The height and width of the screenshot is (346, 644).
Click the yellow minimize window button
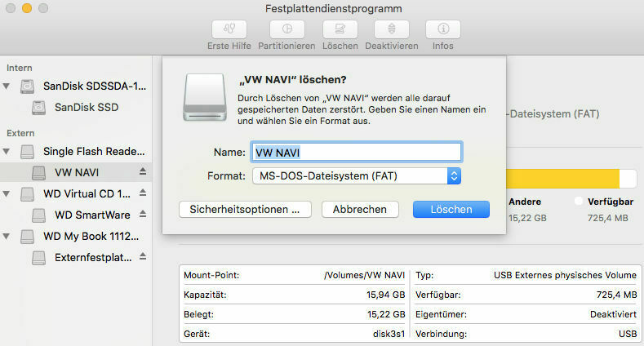point(27,8)
